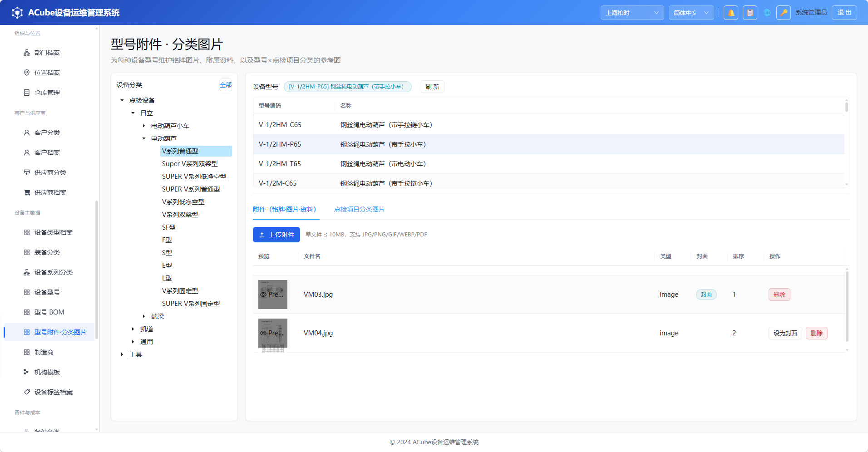
Task: Click the 上传附件 upload button
Action: (276, 235)
